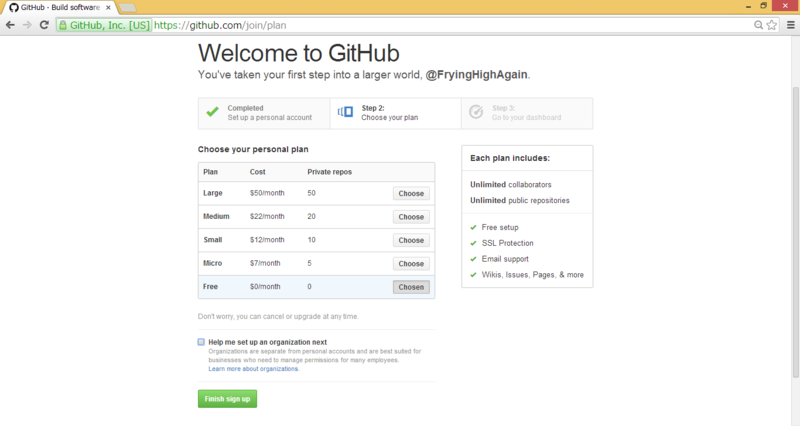Screen dimensions: 800x426
Task: Click the Welcome to GitHub heading
Action: click(298, 53)
